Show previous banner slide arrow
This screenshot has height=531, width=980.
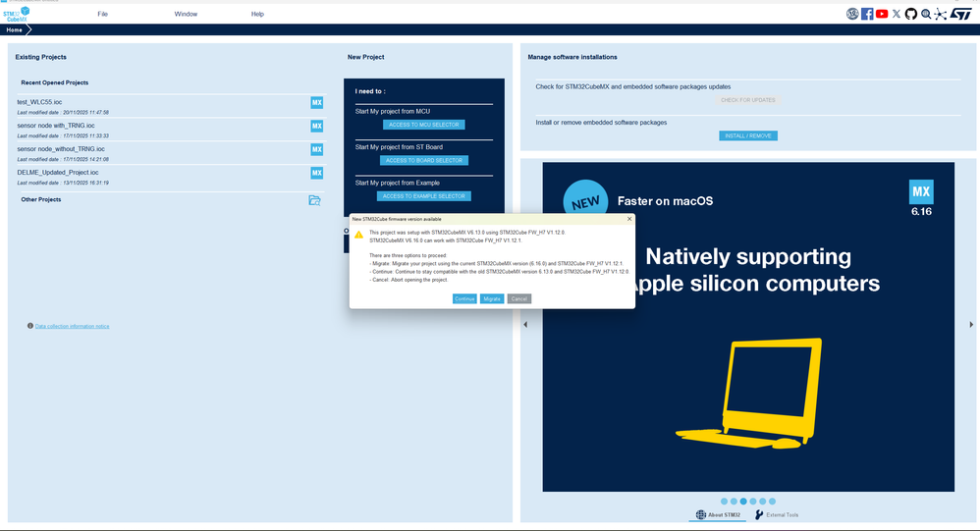(525, 325)
